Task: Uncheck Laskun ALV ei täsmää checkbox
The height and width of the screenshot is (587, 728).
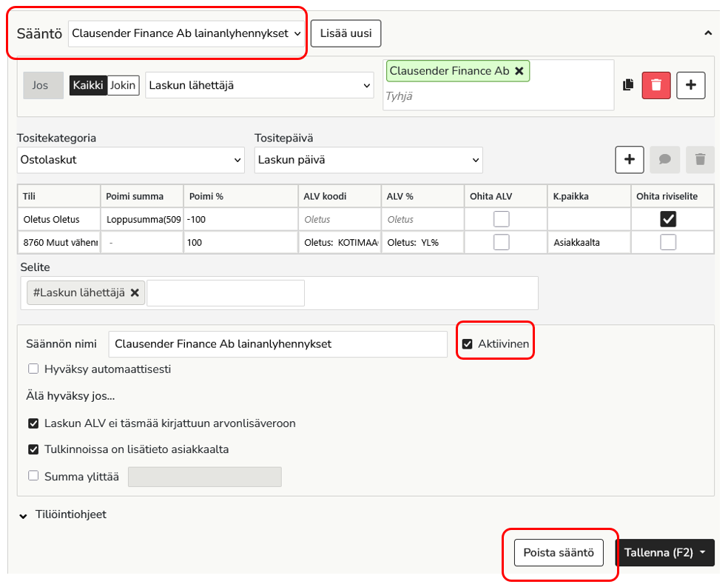Action: [33, 423]
